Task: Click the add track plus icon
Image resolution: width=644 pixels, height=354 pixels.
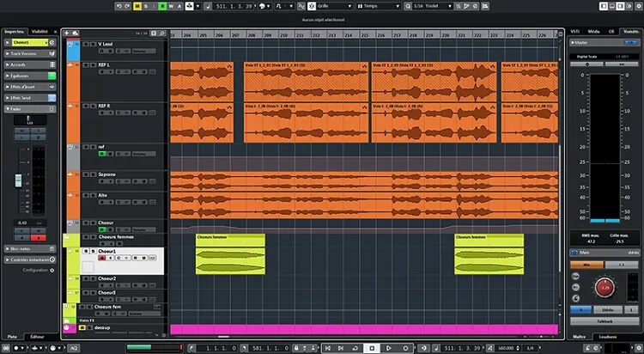Action: [67, 34]
